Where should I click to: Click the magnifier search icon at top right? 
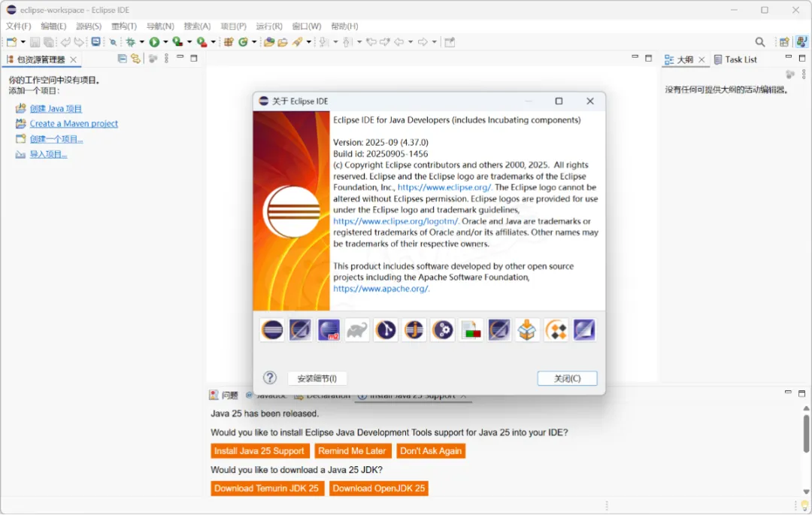[759, 42]
